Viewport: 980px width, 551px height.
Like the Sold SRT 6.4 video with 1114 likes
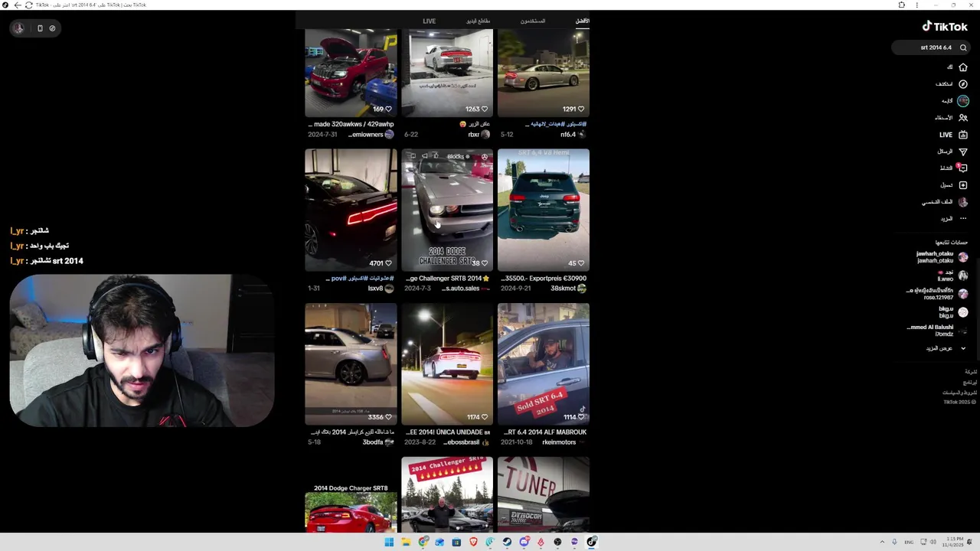tap(581, 417)
